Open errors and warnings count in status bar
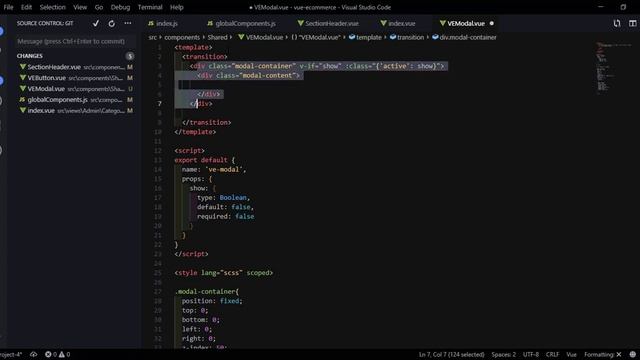Viewport: 640px width, 360px height. tap(58, 354)
